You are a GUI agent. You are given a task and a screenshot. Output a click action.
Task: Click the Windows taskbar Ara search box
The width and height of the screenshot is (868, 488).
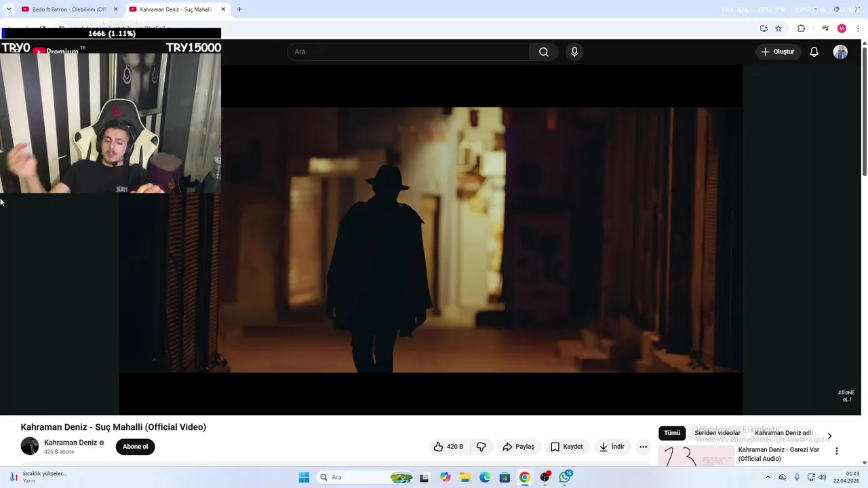point(366,477)
